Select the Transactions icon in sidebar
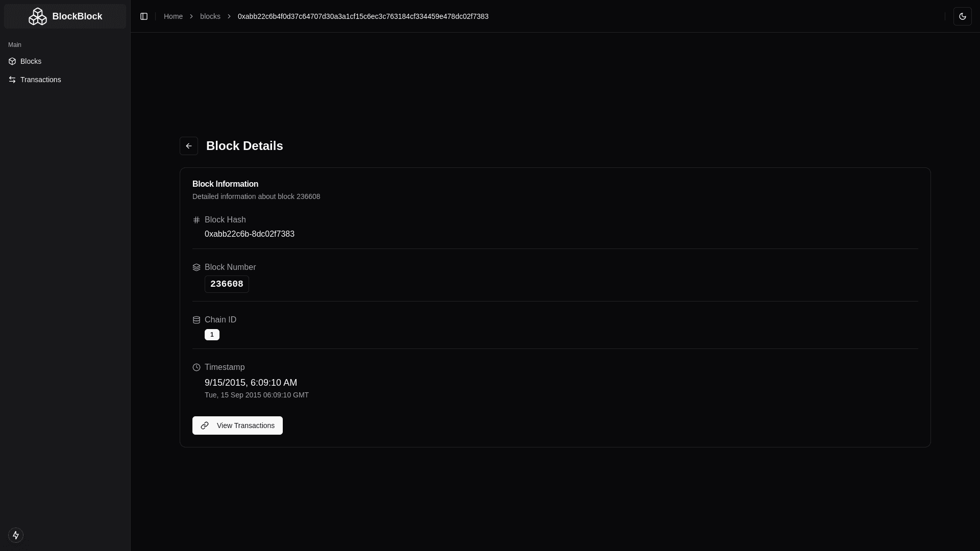This screenshot has height=551, width=980. [x=12, y=80]
